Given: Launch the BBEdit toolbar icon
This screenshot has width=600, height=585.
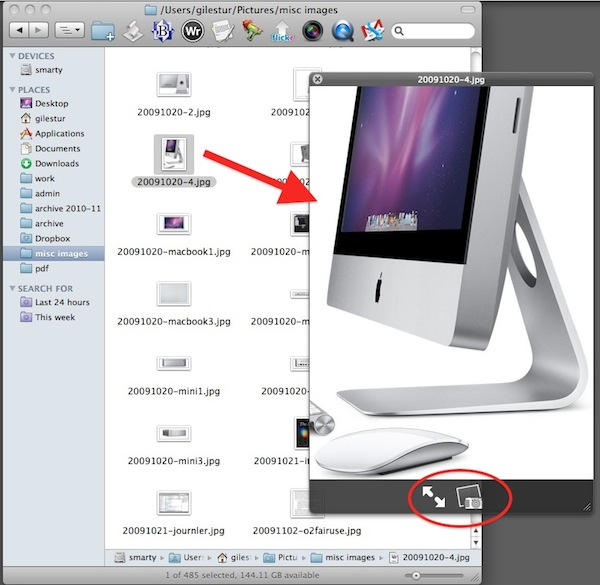Looking at the screenshot, I should point(163,31).
